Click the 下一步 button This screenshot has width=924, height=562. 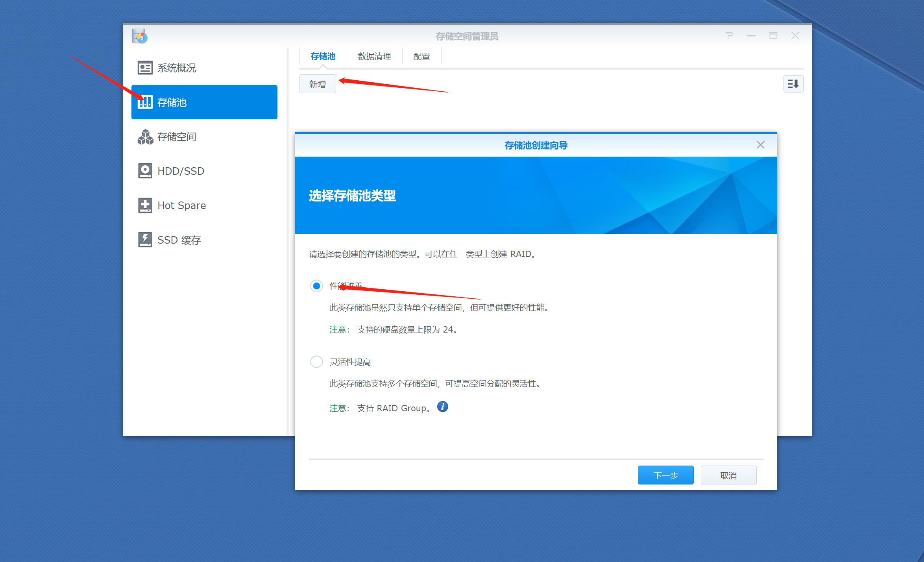(665, 475)
